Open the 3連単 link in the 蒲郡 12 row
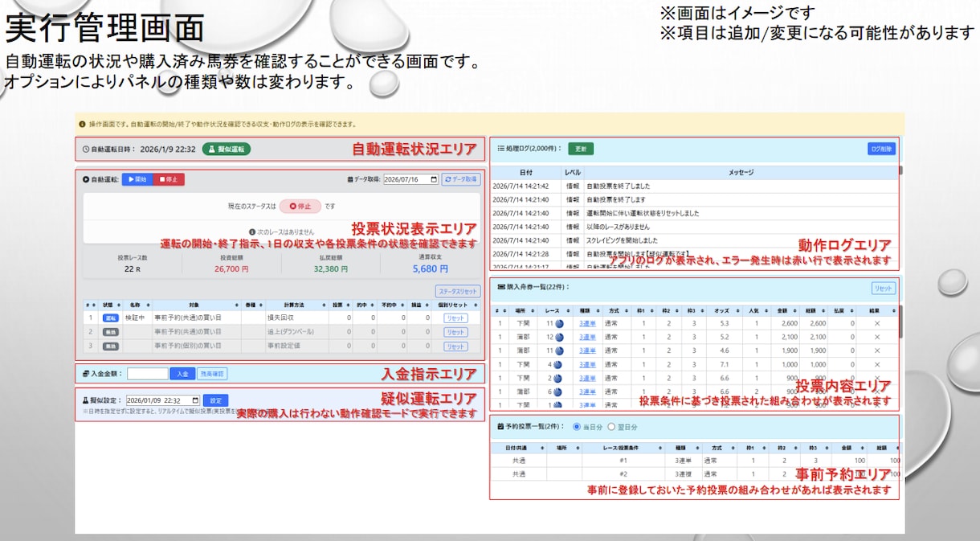The image size is (980, 541). [x=588, y=337]
